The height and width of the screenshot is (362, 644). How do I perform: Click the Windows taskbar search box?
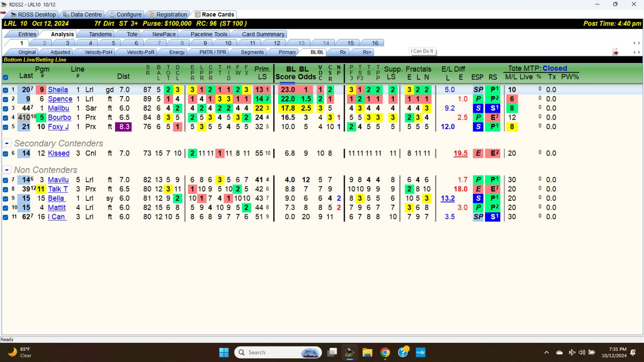point(278,353)
